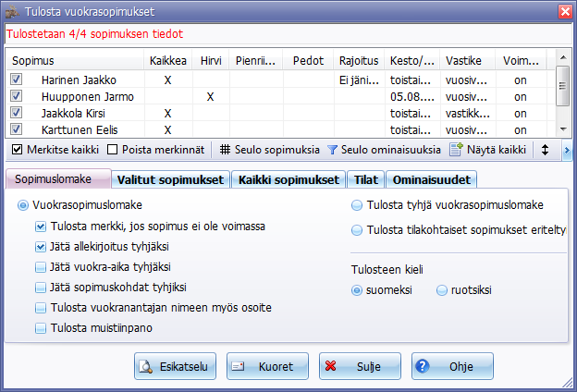The height and width of the screenshot is (392, 577).
Task: Click the list scrollbar up arrow
Action: coord(562,57)
